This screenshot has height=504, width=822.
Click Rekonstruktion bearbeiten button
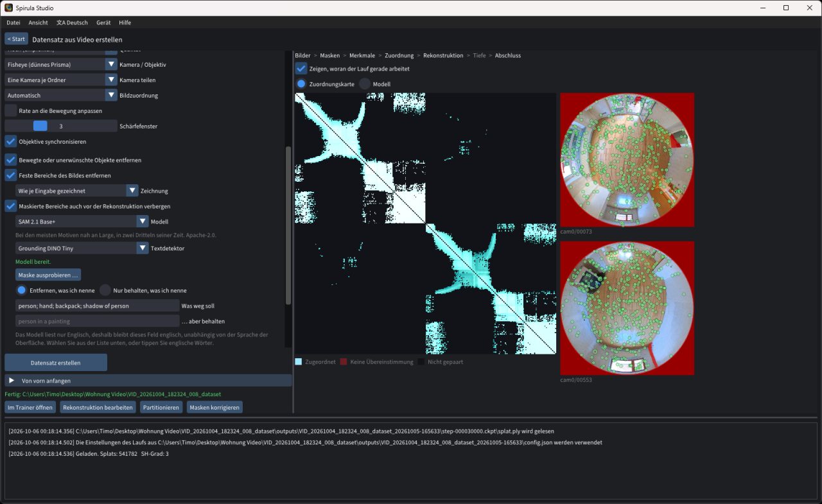pyautogui.click(x=98, y=407)
